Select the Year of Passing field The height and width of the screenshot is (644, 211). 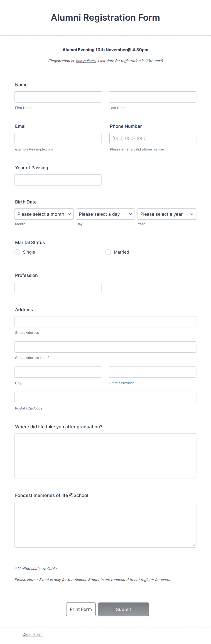[x=58, y=180]
